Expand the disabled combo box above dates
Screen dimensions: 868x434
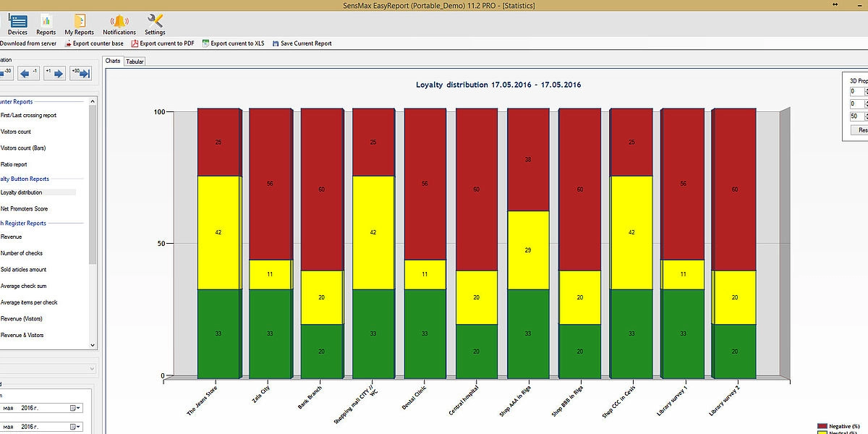coord(91,369)
